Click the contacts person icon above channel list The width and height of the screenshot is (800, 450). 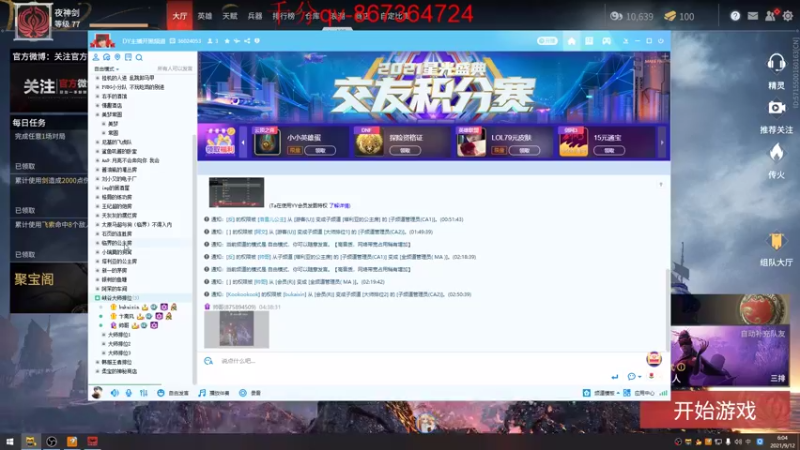click(x=96, y=57)
